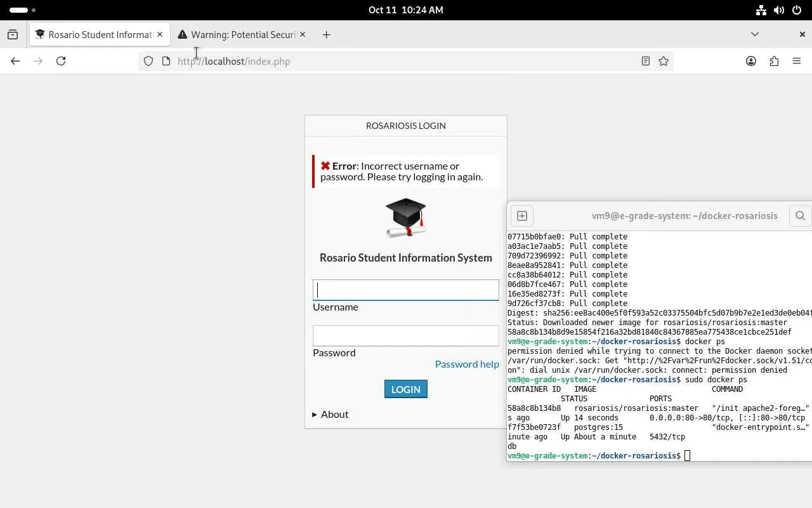Click container ID f7f53be0723f in terminal

(x=534, y=427)
